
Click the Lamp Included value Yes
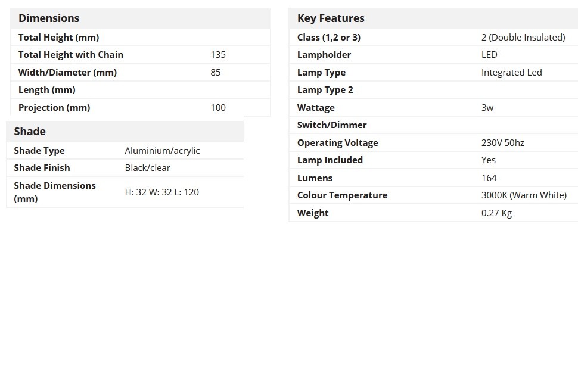click(488, 160)
